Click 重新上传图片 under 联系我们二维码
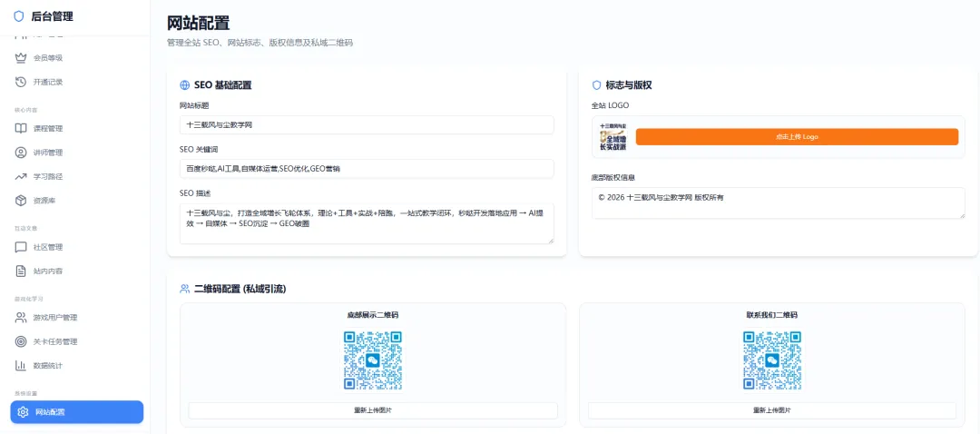Viewport: 980px width, 434px height. point(772,410)
